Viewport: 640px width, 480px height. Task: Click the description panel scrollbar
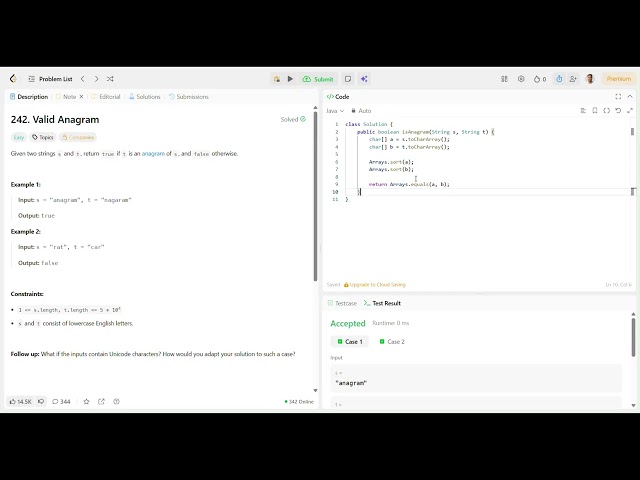click(315, 196)
